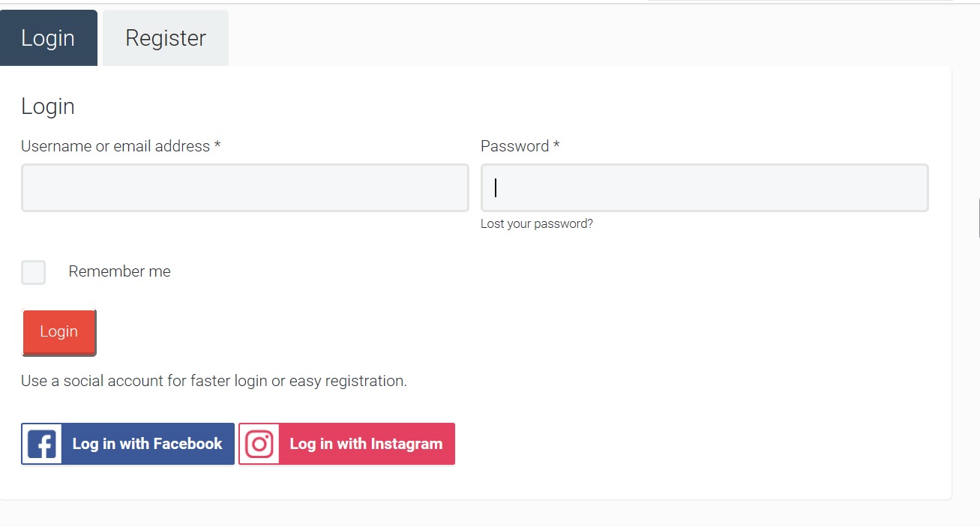Click the Instagram camera logo icon
Screen dimensions: 980x527
point(259,445)
